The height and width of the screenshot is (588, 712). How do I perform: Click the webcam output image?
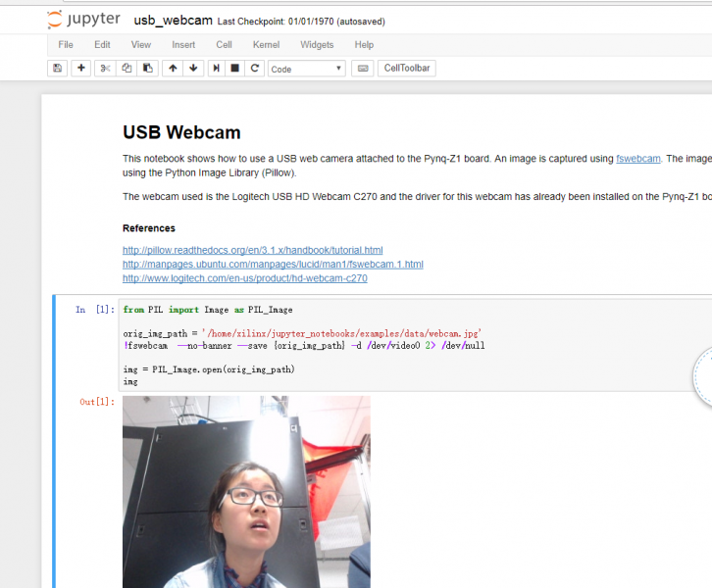[246, 492]
